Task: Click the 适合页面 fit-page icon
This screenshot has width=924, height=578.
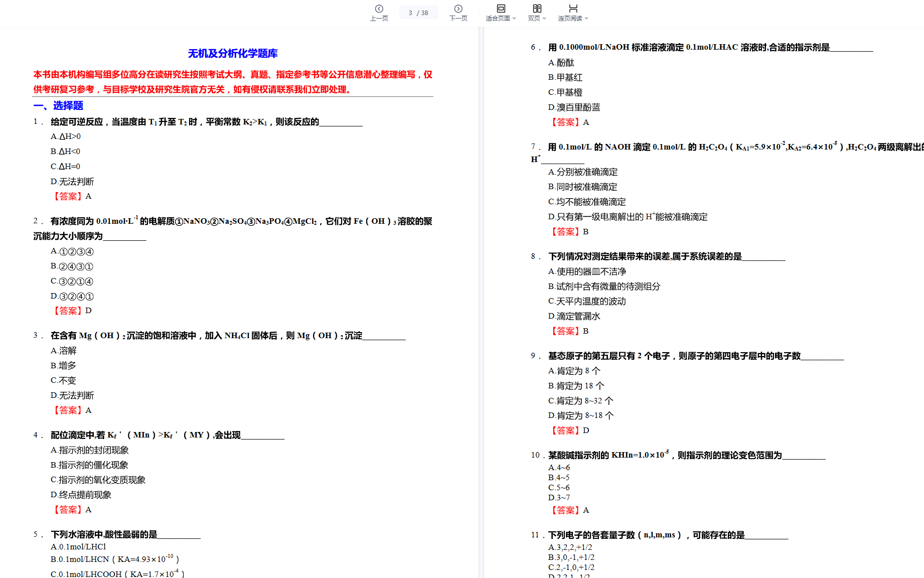Action: [x=501, y=9]
